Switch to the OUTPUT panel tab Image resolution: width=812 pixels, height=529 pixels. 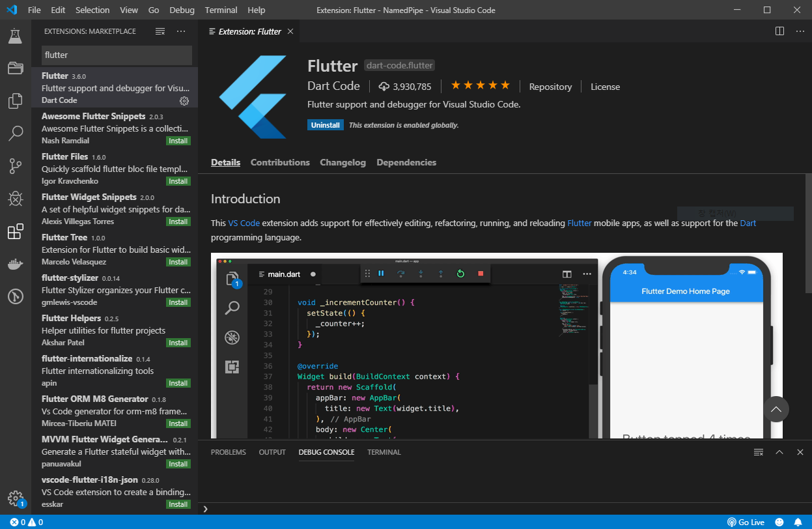[x=272, y=452]
